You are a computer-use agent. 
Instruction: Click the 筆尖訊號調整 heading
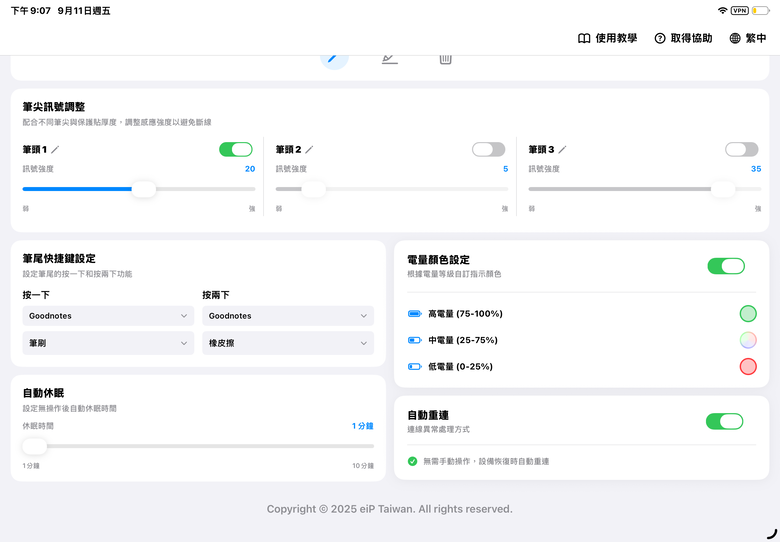[x=54, y=107]
